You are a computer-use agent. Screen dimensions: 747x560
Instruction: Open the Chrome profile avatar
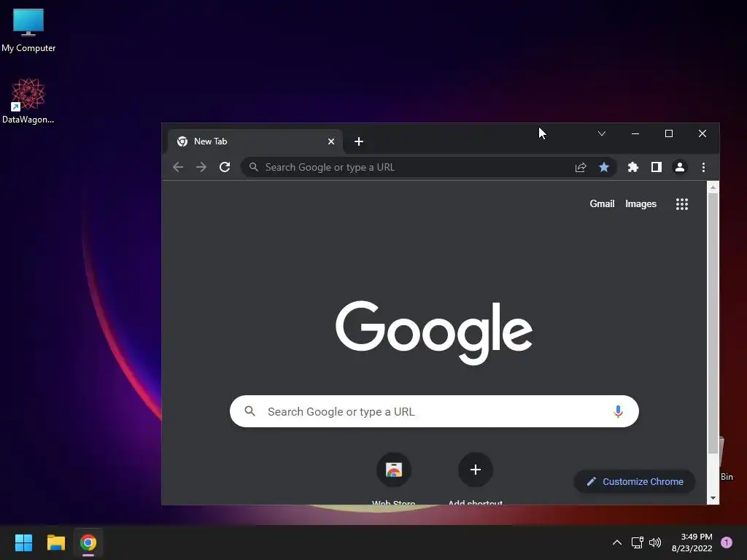pyautogui.click(x=680, y=167)
